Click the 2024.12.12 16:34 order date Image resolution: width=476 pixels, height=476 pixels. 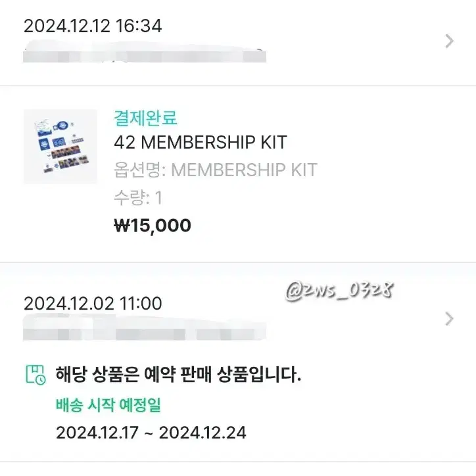click(93, 26)
